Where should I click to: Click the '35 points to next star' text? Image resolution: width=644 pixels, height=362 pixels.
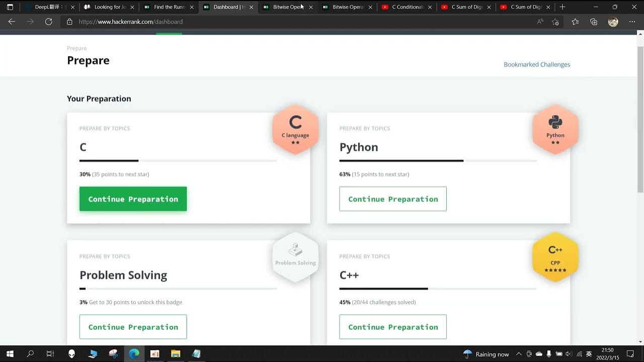coord(121,174)
